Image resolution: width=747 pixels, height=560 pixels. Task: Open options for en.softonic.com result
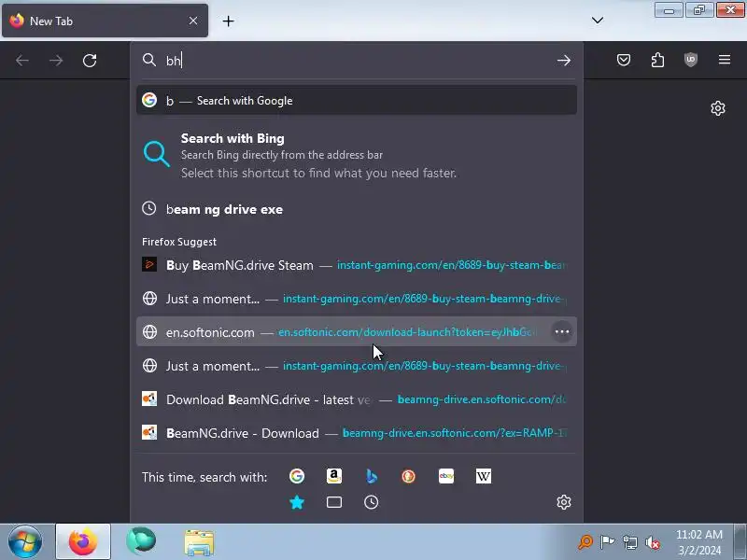point(562,332)
